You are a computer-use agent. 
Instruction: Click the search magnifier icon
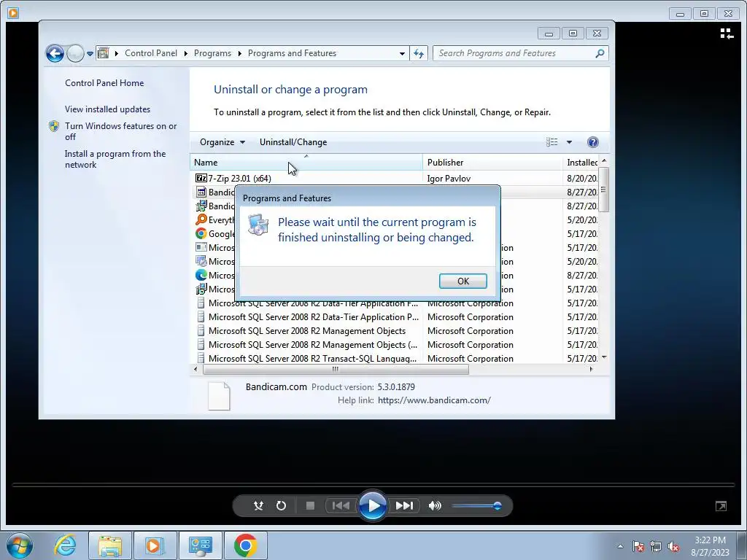(600, 53)
